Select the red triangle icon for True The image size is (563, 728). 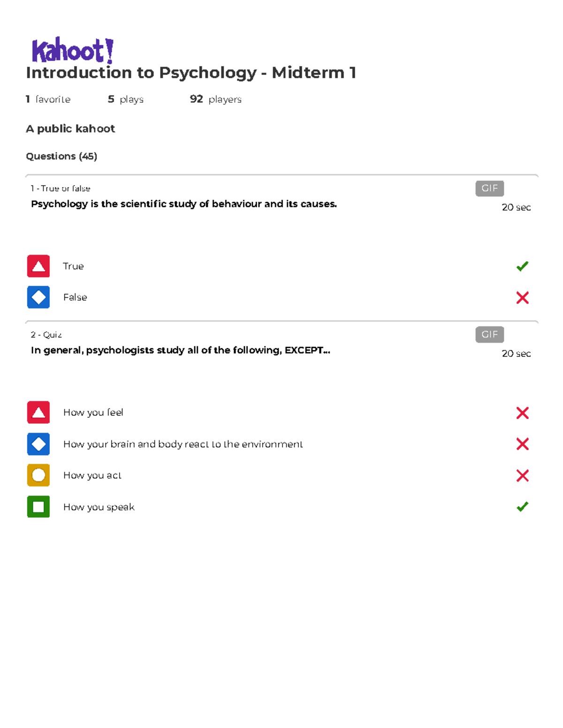(x=38, y=266)
